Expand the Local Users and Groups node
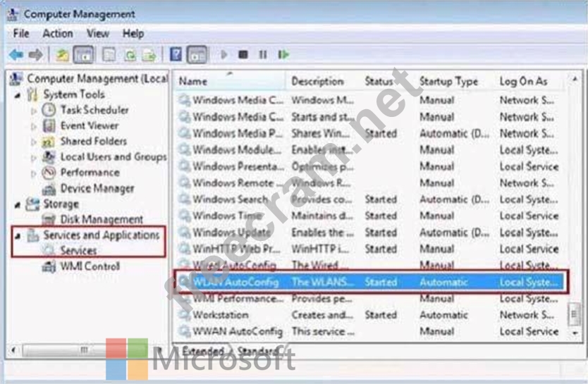The image size is (588, 384). 34,158
